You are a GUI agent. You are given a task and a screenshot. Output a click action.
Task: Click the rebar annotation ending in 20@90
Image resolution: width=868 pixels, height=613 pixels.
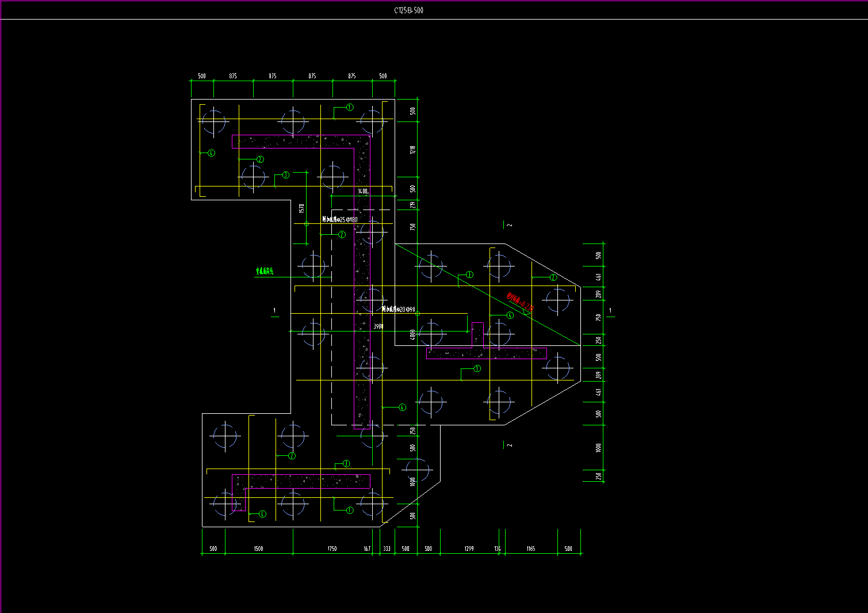point(399,310)
